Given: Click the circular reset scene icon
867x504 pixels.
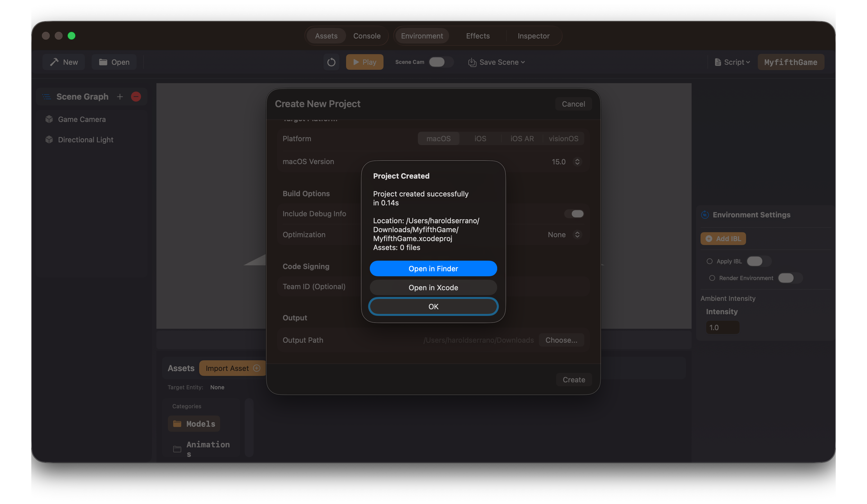Looking at the screenshot, I should pos(331,62).
